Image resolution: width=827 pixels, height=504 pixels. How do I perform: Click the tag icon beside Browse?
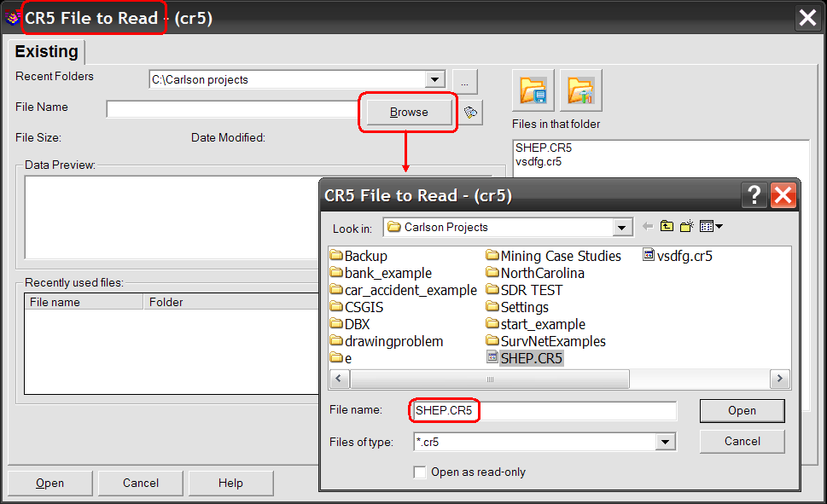(x=470, y=113)
